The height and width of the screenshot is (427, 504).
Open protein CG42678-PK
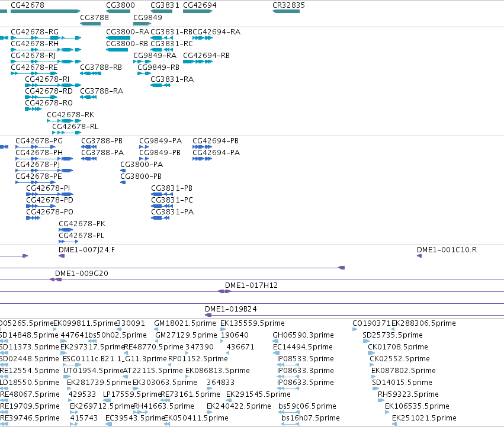[x=82, y=224]
